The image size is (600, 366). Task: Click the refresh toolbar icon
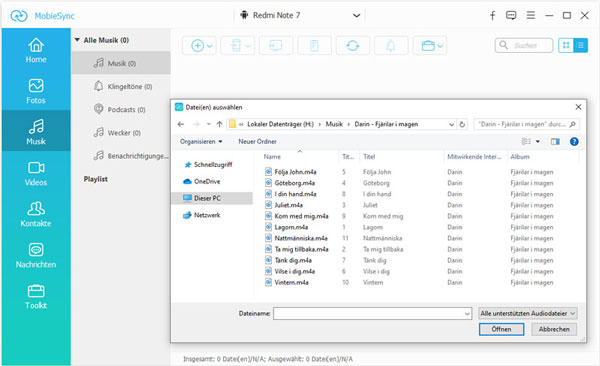[x=352, y=46]
